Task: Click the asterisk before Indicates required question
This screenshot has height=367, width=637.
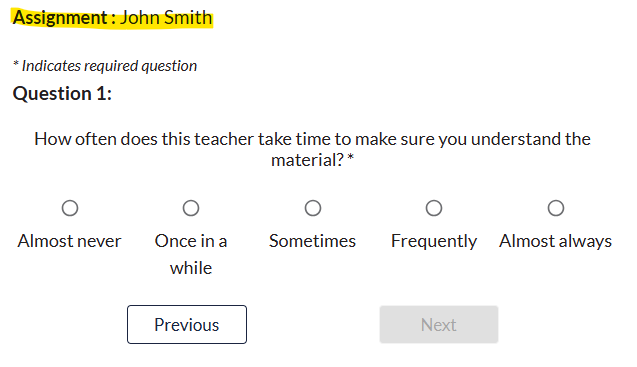Action: pyautogui.click(x=16, y=64)
